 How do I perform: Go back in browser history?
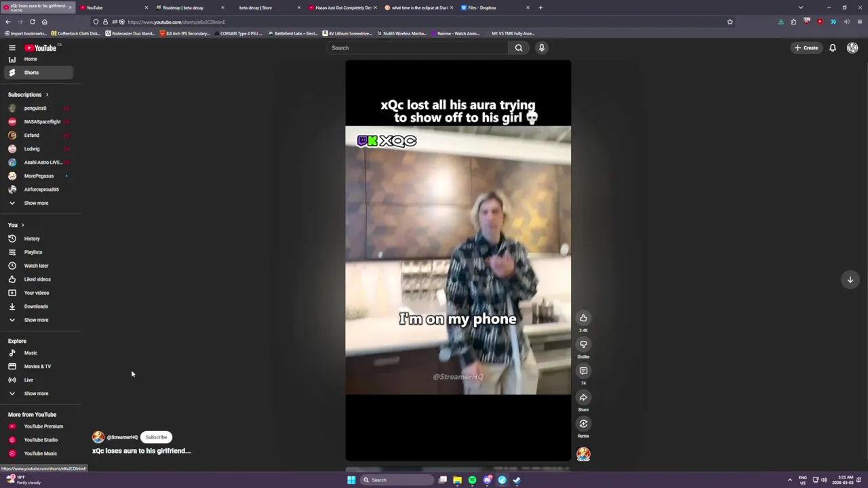pyautogui.click(x=7, y=22)
